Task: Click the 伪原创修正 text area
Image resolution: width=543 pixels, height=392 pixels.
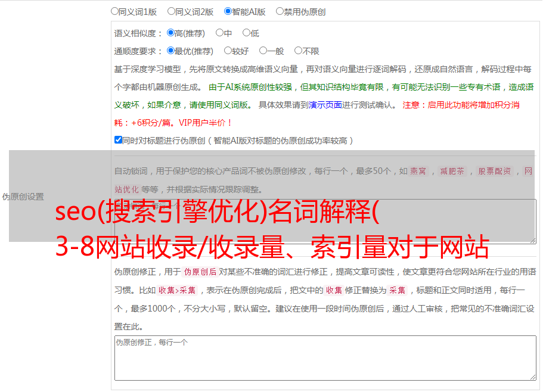Action: tap(325, 358)
